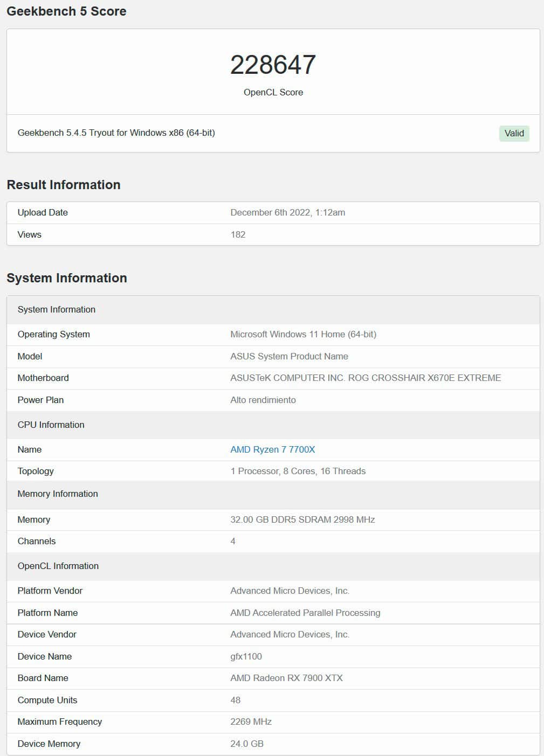Click the Result Information heading

[x=64, y=185]
